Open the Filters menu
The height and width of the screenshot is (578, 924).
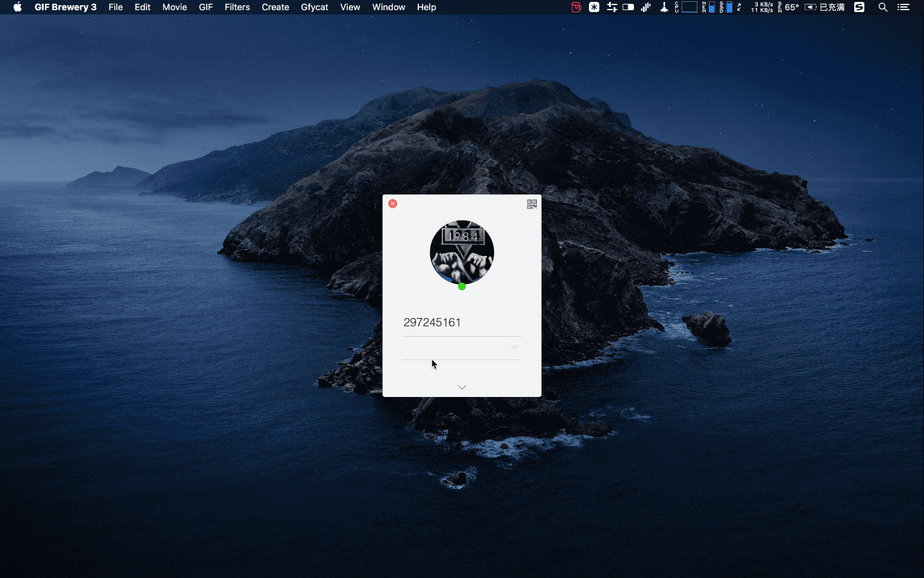point(237,7)
